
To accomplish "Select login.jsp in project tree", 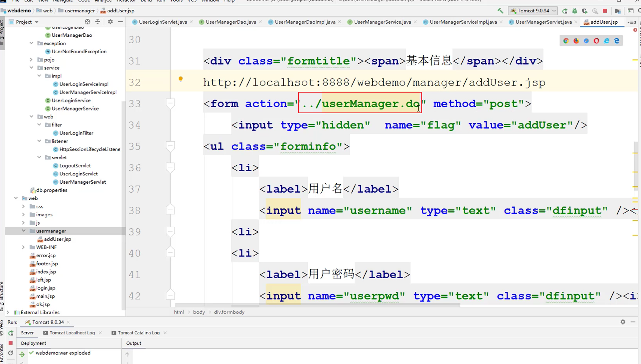I will [45, 288].
